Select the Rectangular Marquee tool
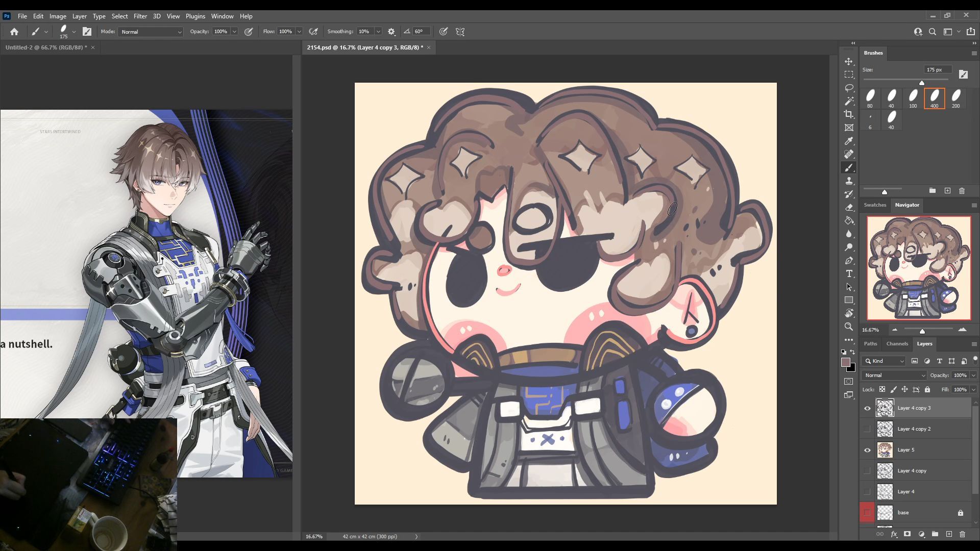980x551 pixels. pos(849,74)
